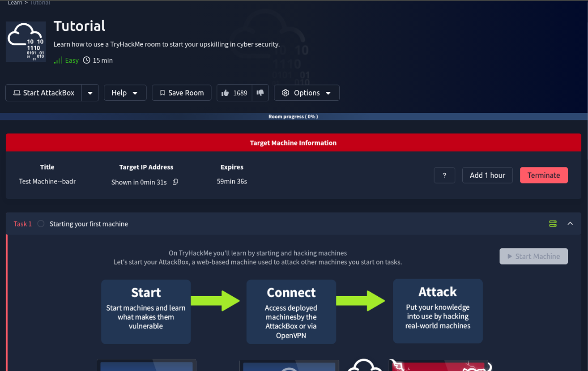Screen dimensions: 588x371
Task: Save the Tutorial room
Action: (x=181, y=93)
